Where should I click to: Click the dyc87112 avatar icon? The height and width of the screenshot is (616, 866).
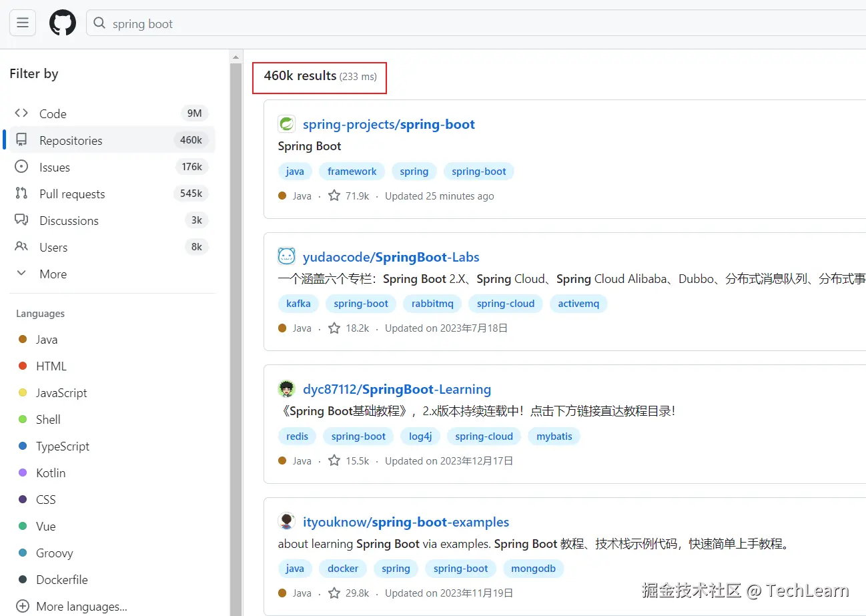pyautogui.click(x=286, y=388)
